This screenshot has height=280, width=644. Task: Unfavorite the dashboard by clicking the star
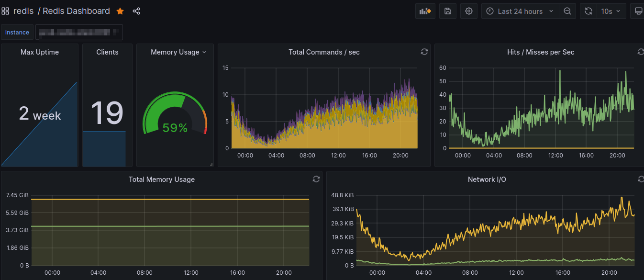coord(120,11)
